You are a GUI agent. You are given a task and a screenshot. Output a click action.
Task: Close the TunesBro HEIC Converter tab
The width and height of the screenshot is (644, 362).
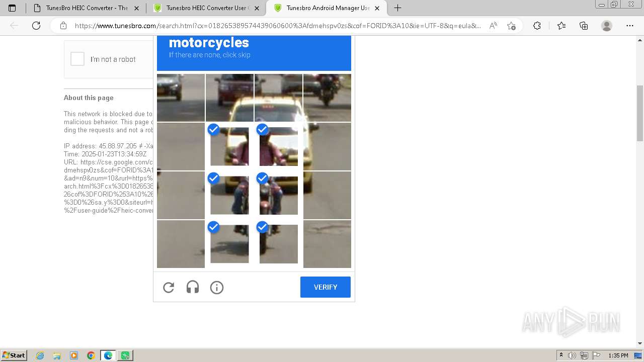[x=136, y=8]
